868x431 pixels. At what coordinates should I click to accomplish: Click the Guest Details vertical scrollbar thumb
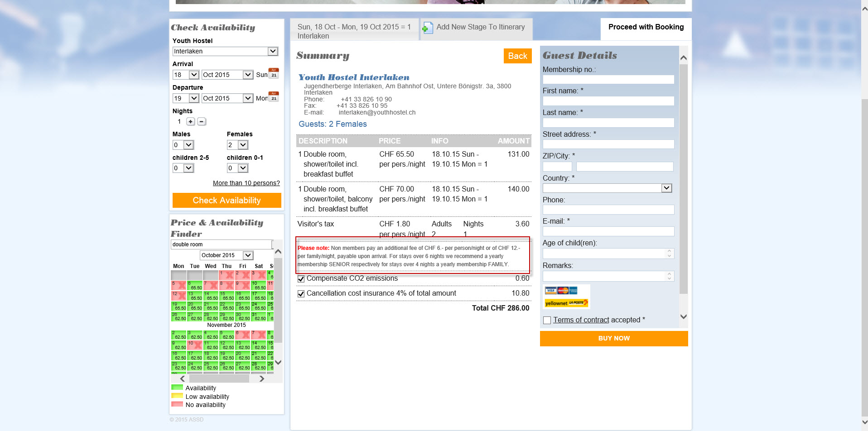[684, 179]
